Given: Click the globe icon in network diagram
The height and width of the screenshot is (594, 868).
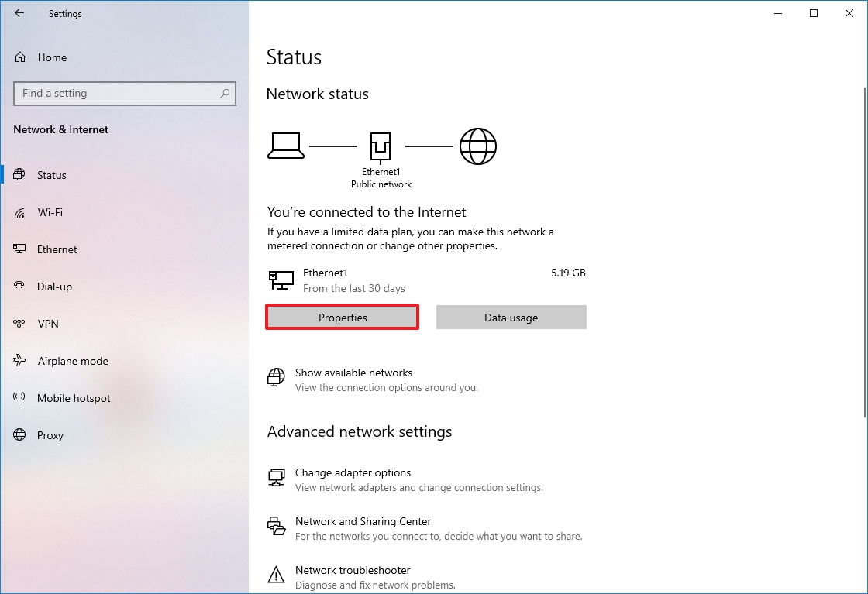Looking at the screenshot, I should click(x=478, y=146).
